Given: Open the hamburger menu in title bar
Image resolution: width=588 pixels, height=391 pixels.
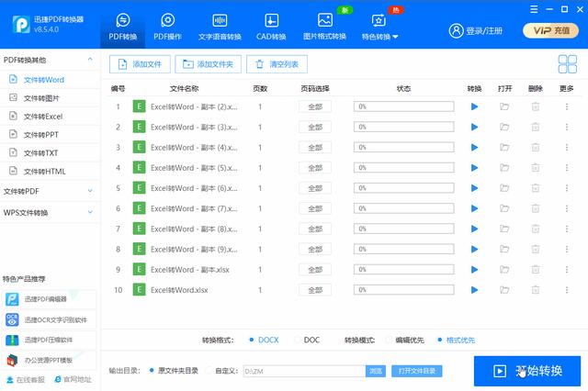Looking at the screenshot, I should 534,9.
